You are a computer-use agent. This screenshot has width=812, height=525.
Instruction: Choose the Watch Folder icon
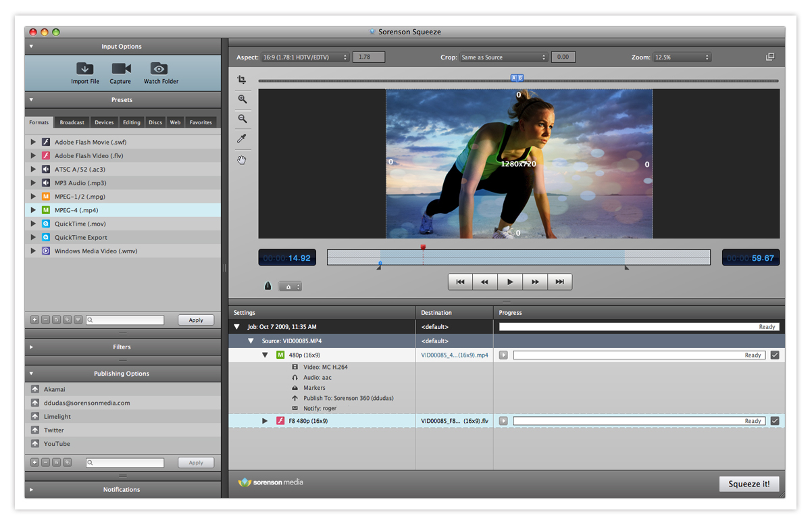click(159, 68)
